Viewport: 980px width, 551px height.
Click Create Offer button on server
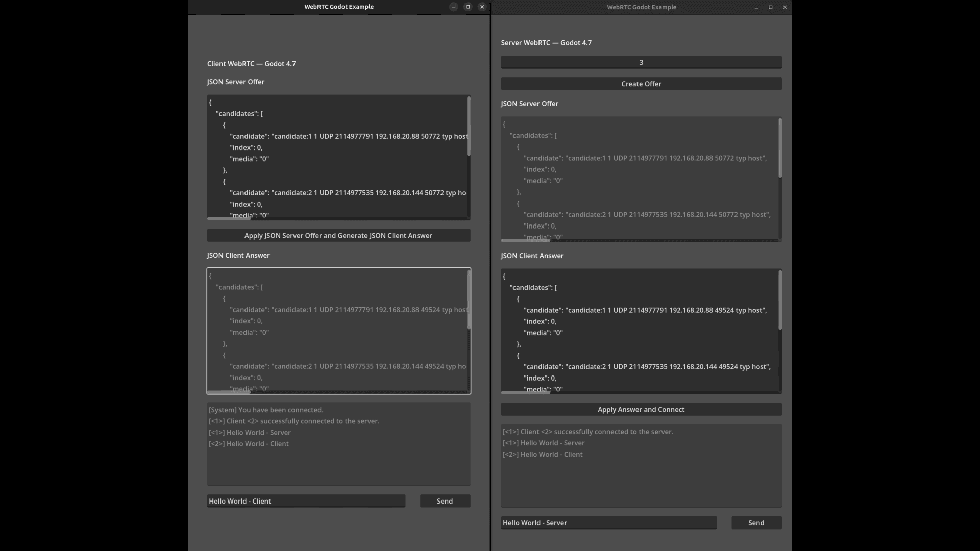coord(641,84)
